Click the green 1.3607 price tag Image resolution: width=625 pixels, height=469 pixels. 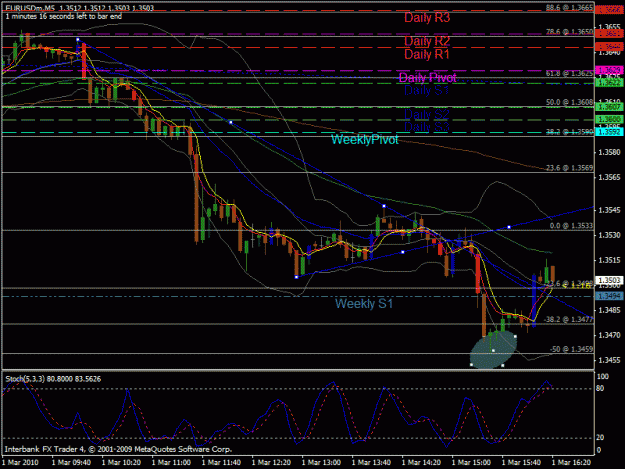(x=609, y=107)
